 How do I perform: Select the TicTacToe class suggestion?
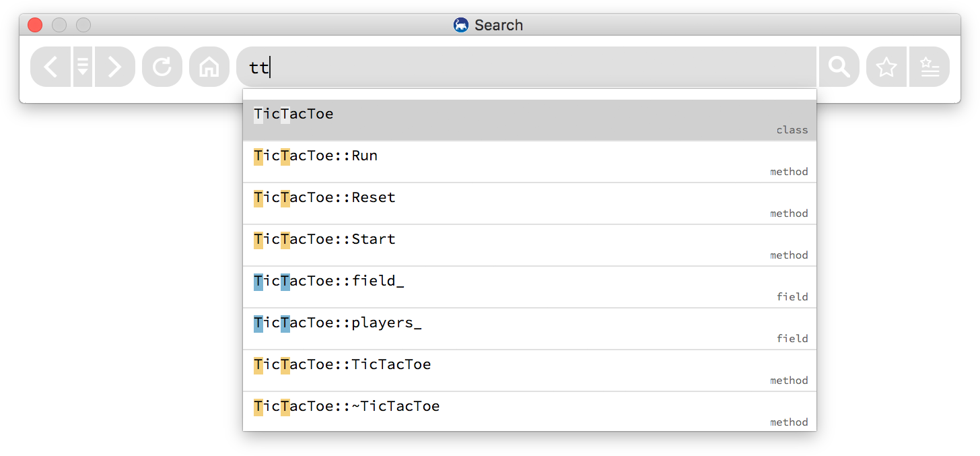coord(529,121)
